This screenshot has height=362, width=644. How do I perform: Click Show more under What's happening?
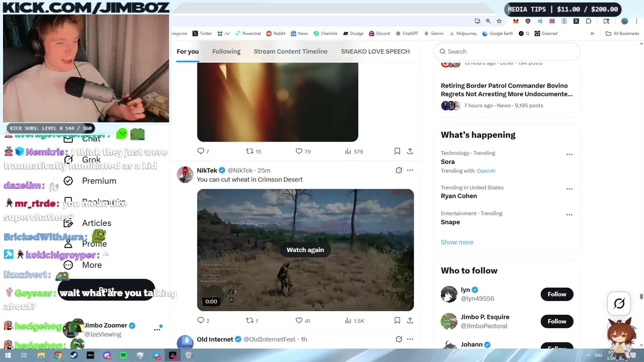click(457, 242)
